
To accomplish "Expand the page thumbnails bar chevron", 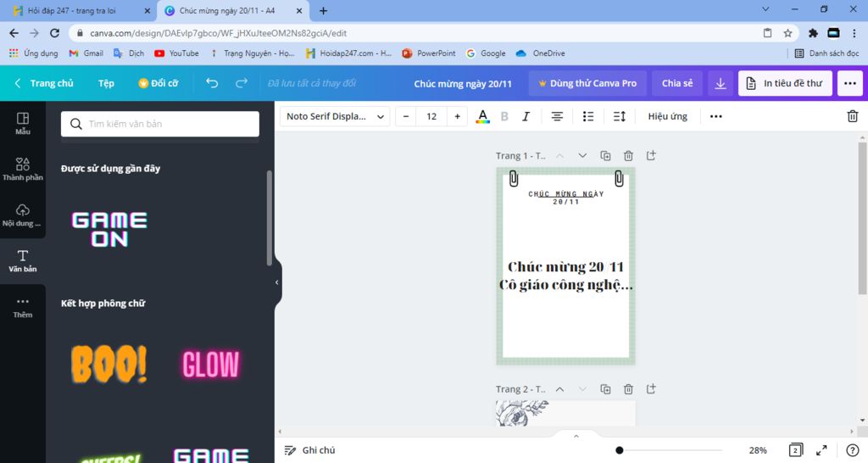I will point(576,437).
